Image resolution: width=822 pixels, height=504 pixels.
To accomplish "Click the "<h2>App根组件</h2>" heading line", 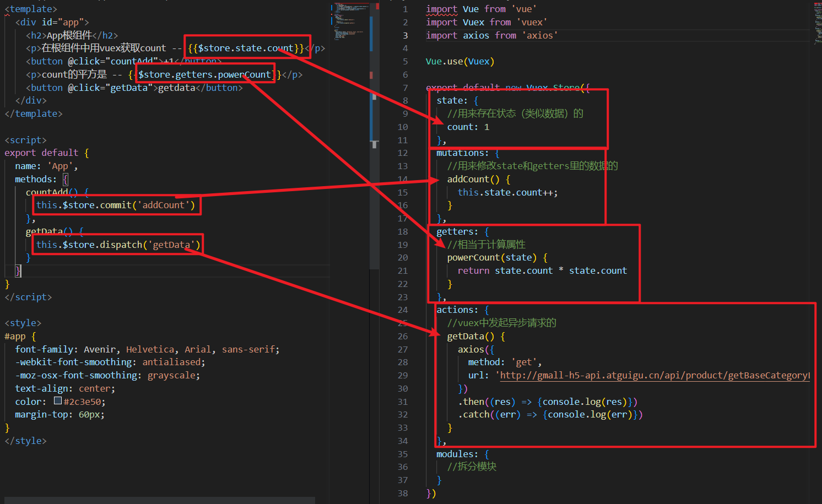I will [72, 35].
